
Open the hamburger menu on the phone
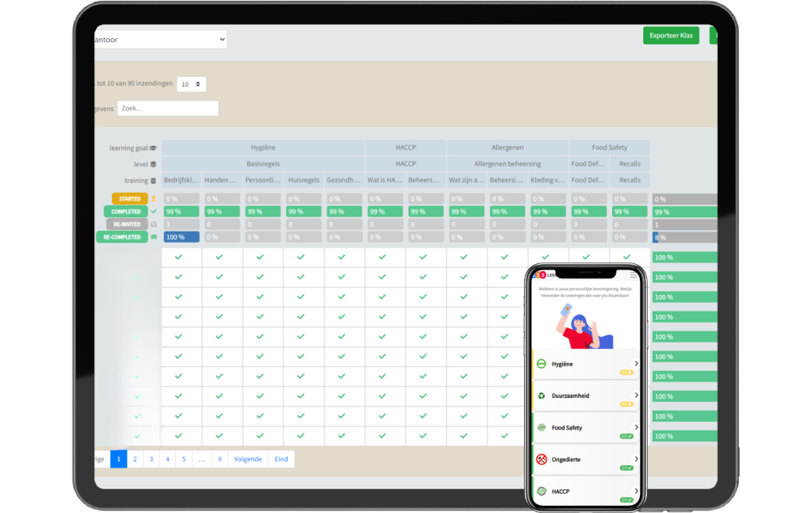pos(634,275)
